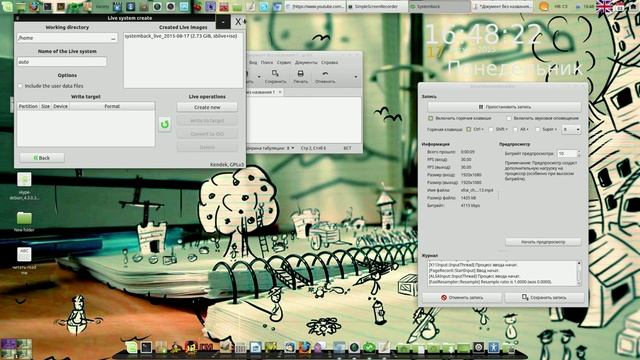Switch to the YouTube browser taskbar item
640x360 pixels.
(x=315, y=6)
